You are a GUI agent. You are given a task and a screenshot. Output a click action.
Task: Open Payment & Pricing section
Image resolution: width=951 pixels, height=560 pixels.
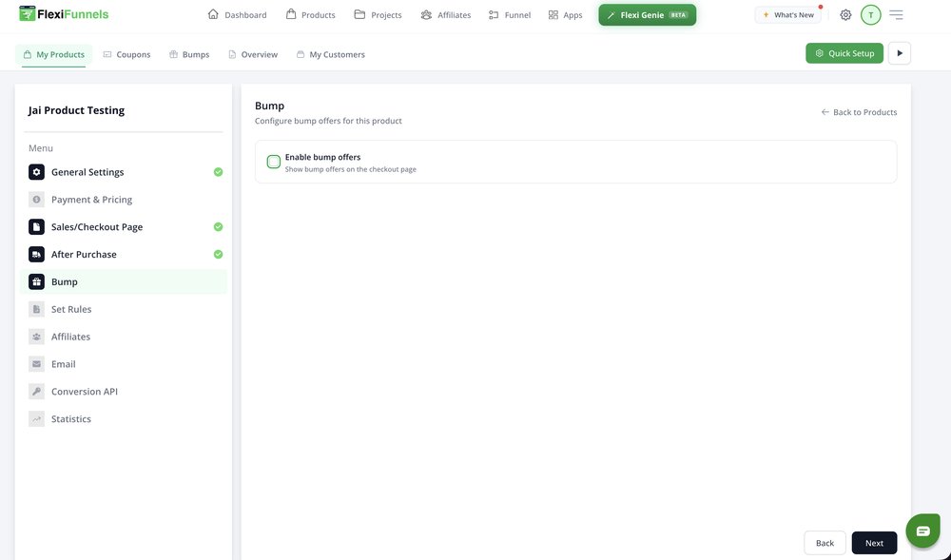(x=124, y=200)
